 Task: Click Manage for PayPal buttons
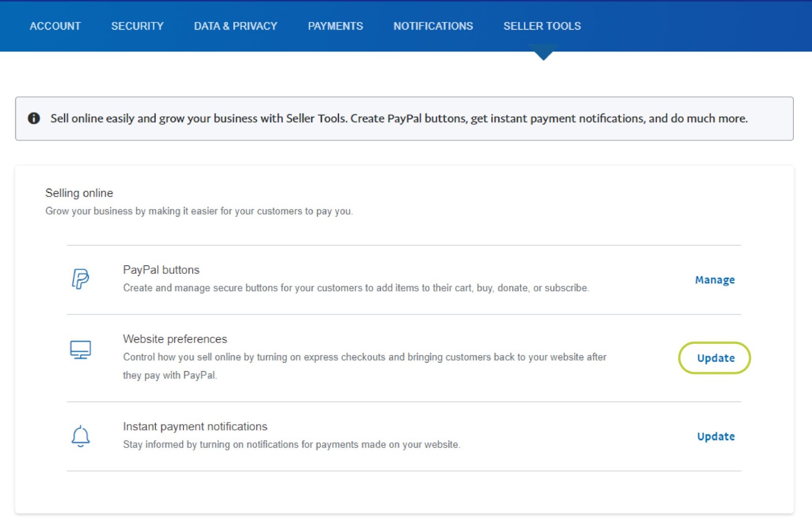click(715, 280)
